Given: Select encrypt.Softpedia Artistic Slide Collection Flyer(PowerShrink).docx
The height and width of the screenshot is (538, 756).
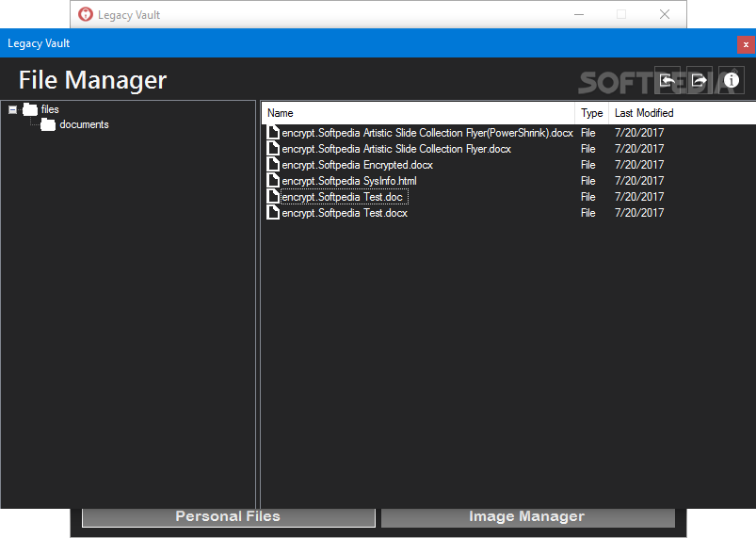Looking at the screenshot, I should pos(427,133).
